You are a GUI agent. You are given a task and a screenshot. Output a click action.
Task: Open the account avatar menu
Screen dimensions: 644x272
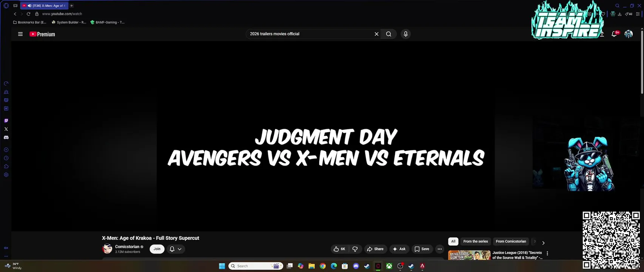pyautogui.click(x=629, y=34)
